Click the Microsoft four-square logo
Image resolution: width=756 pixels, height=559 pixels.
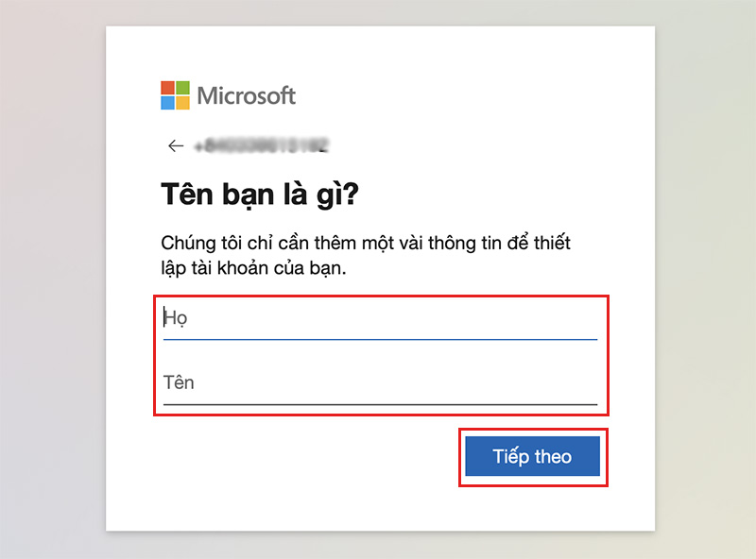pyautogui.click(x=175, y=95)
